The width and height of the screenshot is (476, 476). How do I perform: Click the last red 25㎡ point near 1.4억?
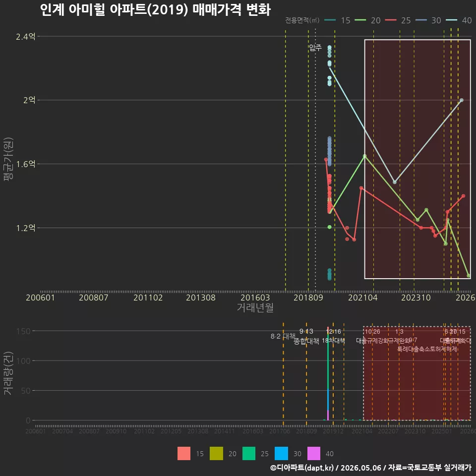click(463, 196)
